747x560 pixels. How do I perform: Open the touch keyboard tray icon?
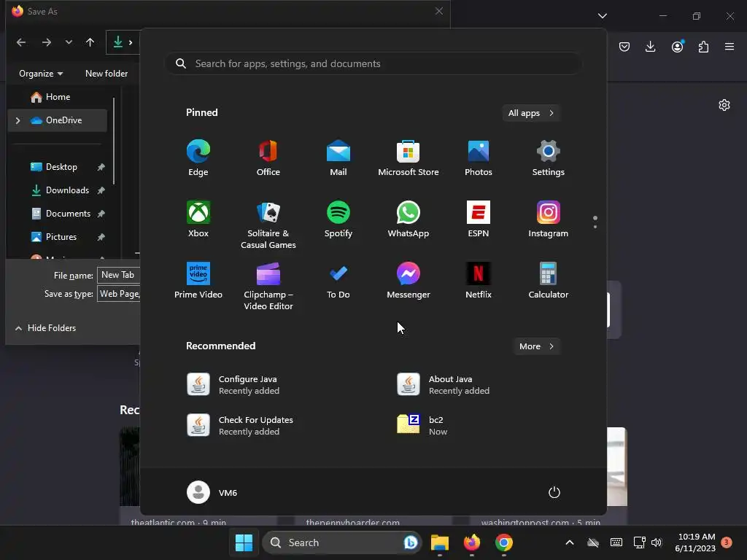click(616, 542)
